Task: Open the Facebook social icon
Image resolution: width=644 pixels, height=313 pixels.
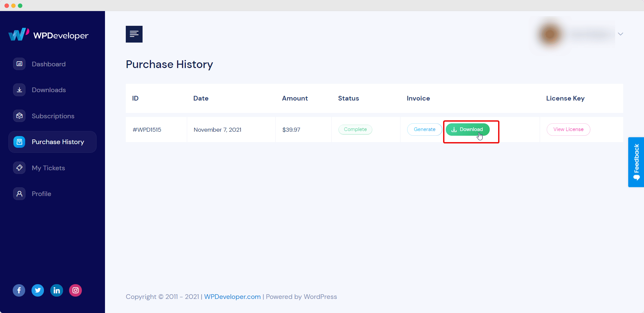Action: [19, 290]
